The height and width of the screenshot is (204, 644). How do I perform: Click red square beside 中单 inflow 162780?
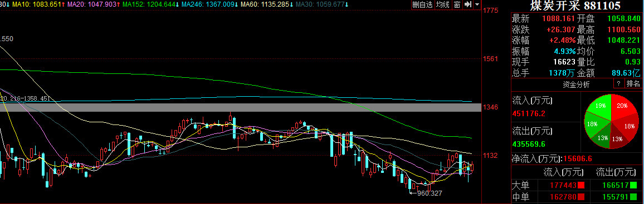click(x=581, y=197)
